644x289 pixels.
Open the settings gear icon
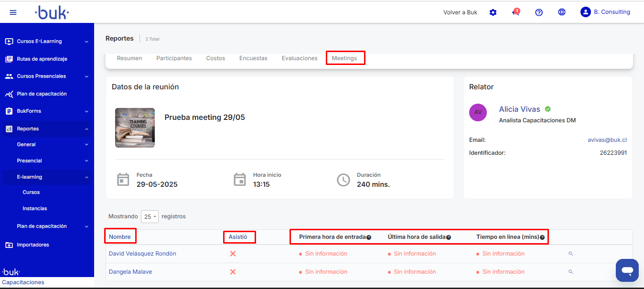tap(493, 12)
